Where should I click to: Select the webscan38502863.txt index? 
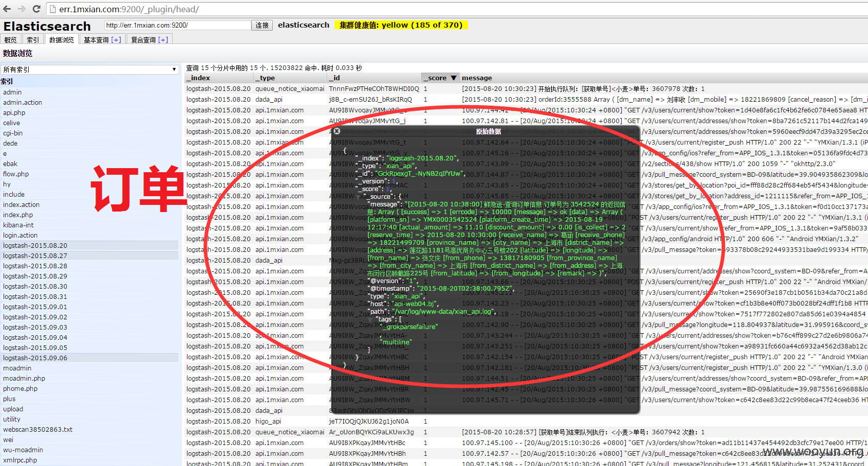pyautogui.click(x=89, y=430)
